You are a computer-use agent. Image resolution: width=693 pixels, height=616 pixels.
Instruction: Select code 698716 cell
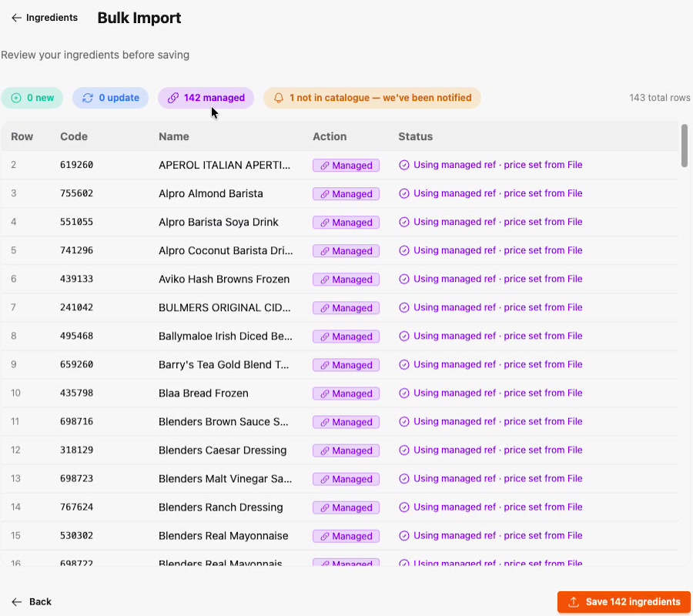76,421
